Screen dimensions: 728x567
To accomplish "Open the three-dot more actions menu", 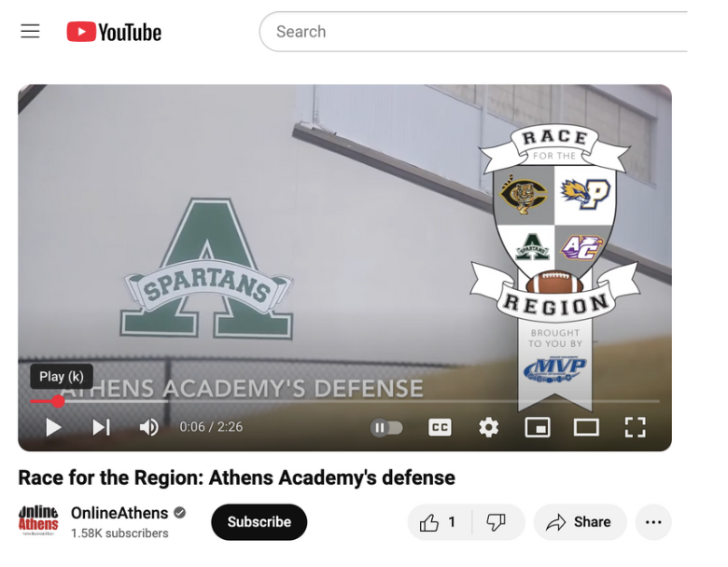I will pos(653,522).
